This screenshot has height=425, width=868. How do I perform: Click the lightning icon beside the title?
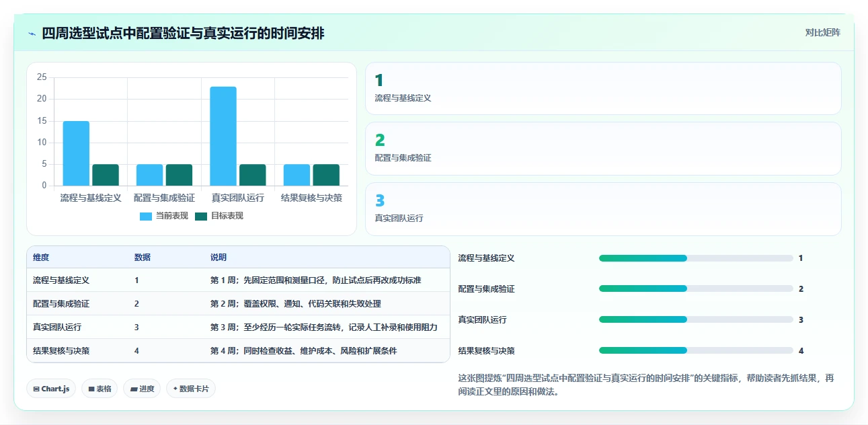(x=32, y=34)
